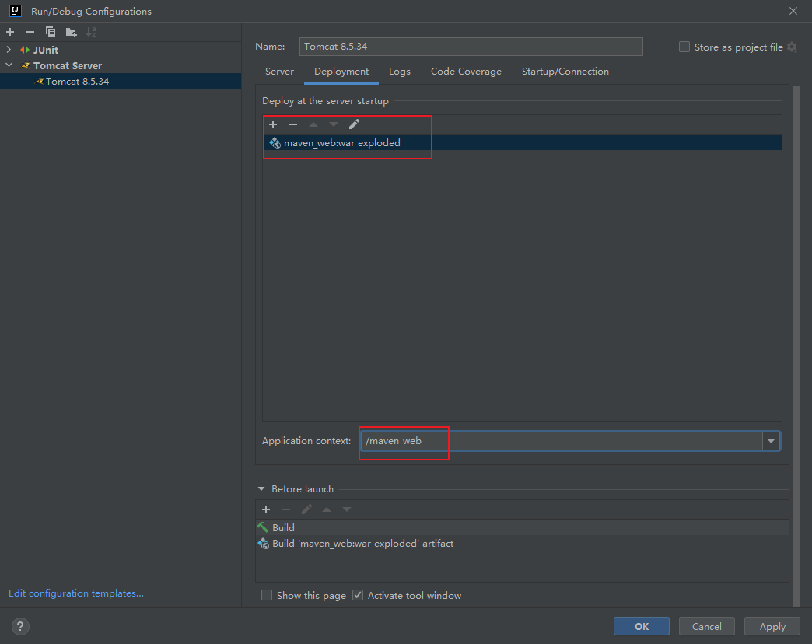The height and width of the screenshot is (644, 812).
Task: Remove maven_web artifact from deployment list
Action: click(x=293, y=124)
